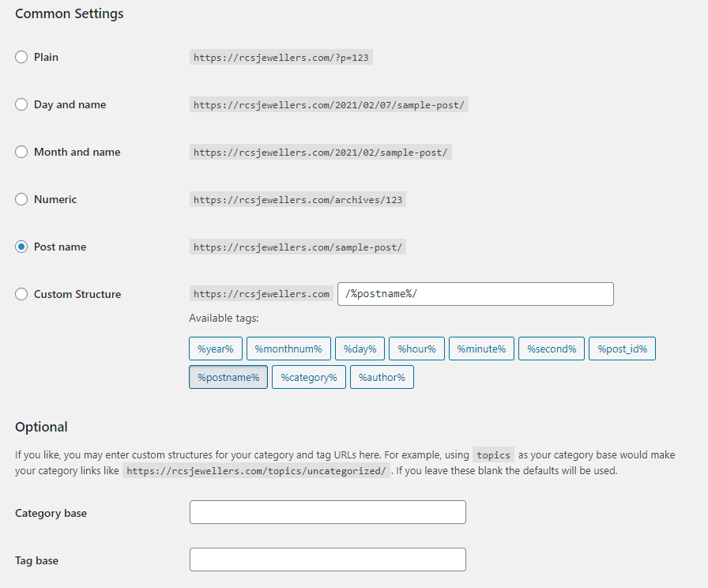The width and height of the screenshot is (708, 588).
Task: Choose the Day and name permalink option
Action: [x=21, y=104]
